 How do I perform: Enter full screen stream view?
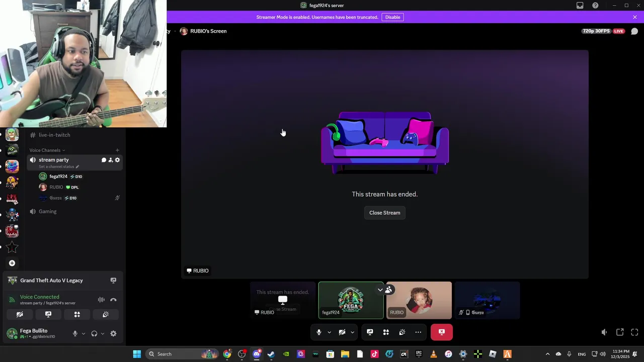pos(634,332)
